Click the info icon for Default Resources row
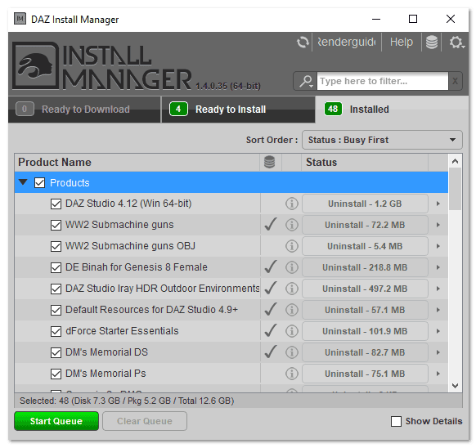 pos(292,310)
